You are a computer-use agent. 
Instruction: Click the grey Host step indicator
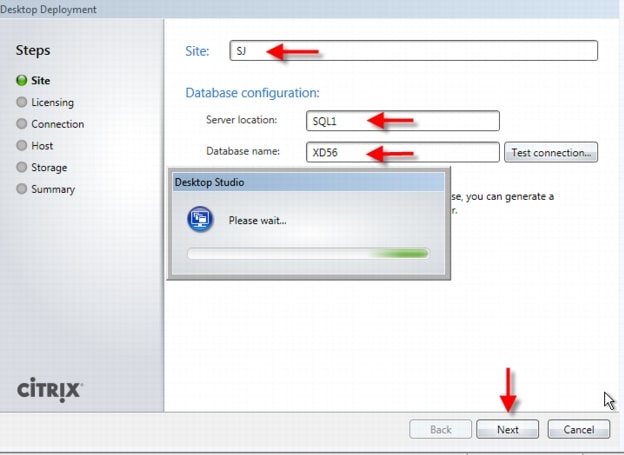pos(21,145)
